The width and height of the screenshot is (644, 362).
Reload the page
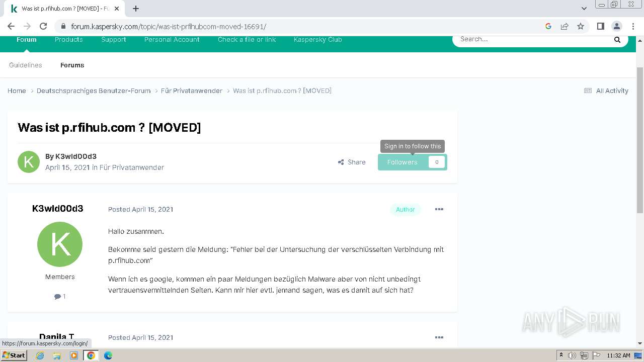point(43,26)
